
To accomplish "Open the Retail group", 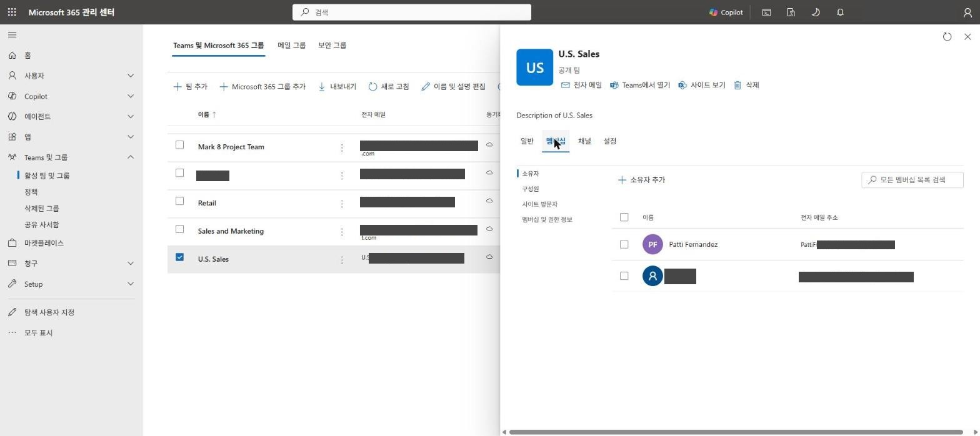I will point(207,203).
